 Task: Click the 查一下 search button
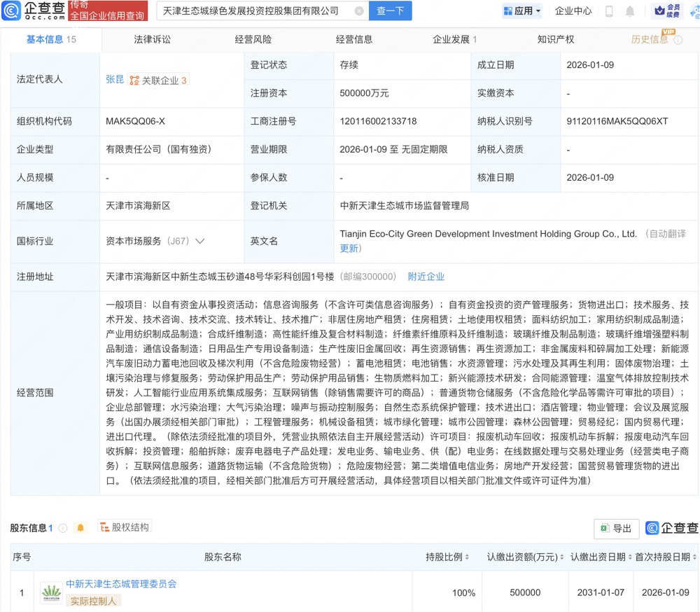[391, 11]
